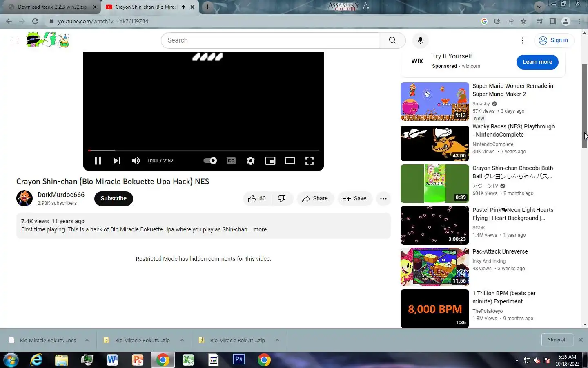Open Pac-Attack Unreverse video thumbnail

coord(434,267)
